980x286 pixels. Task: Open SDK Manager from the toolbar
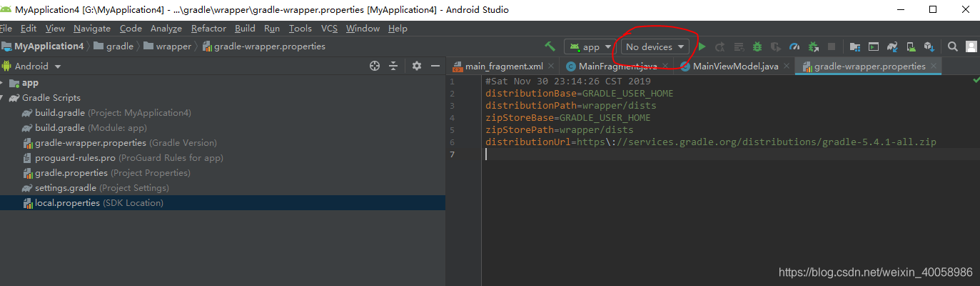[x=929, y=46]
